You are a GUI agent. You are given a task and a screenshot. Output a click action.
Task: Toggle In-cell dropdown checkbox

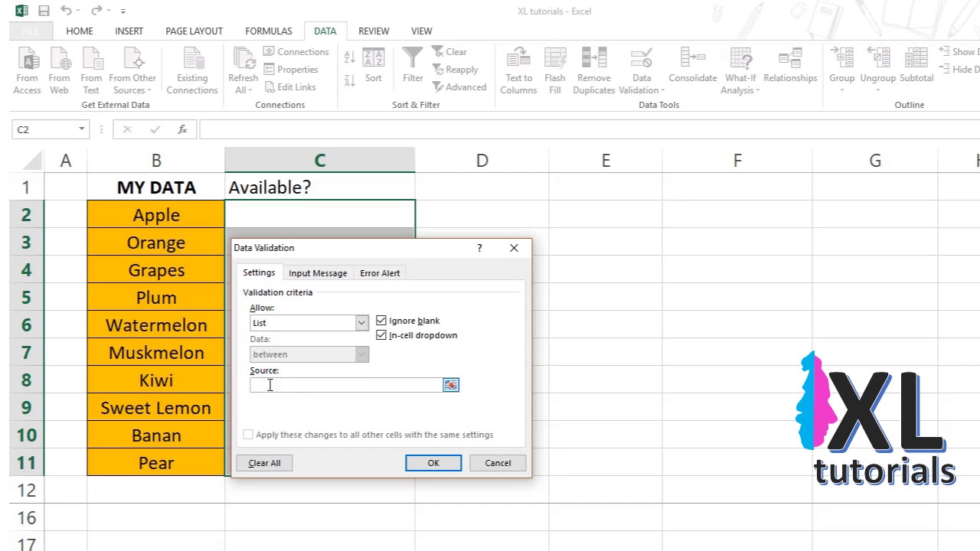click(381, 335)
